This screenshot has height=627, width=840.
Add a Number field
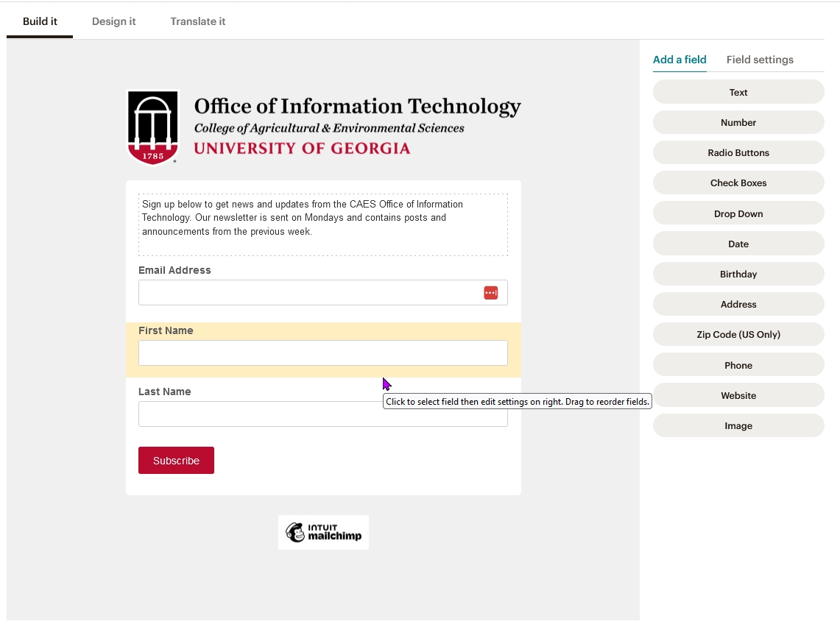738,122
